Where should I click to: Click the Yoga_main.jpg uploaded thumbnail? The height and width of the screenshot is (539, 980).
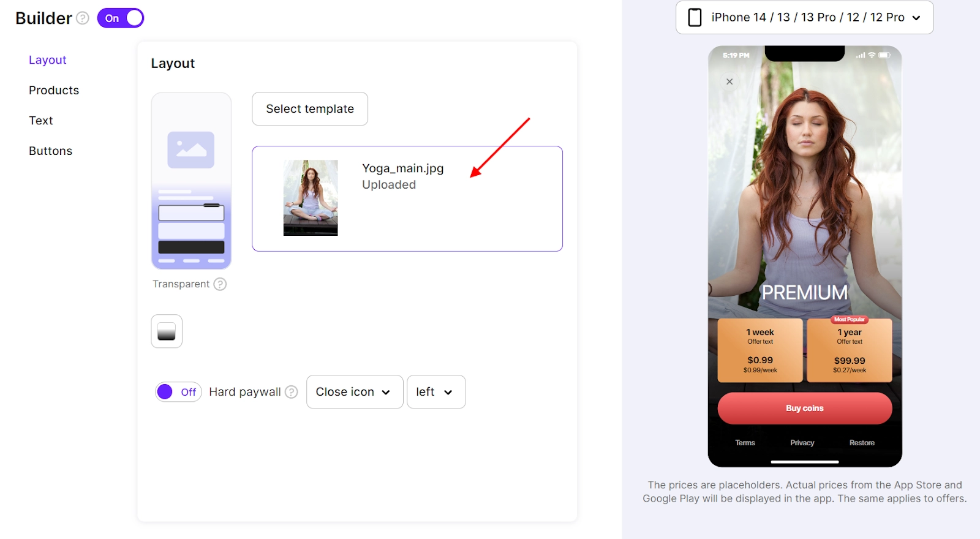(311, 198)
